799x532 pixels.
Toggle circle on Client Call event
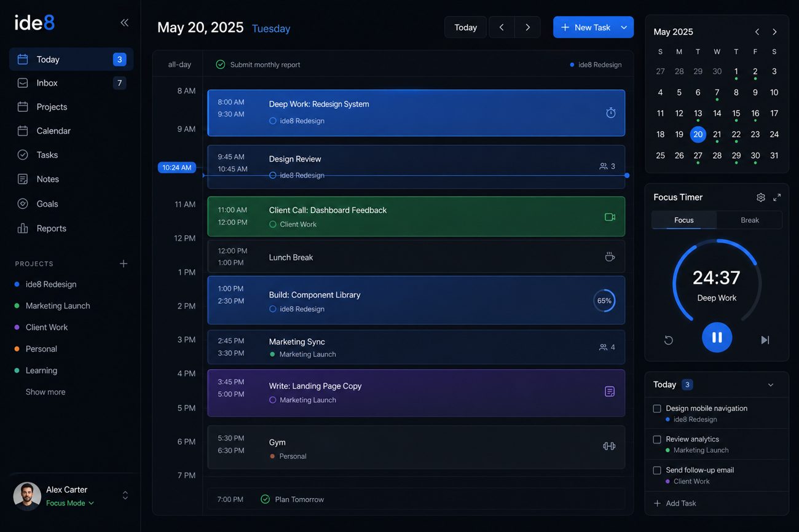(x=273, y=224)
